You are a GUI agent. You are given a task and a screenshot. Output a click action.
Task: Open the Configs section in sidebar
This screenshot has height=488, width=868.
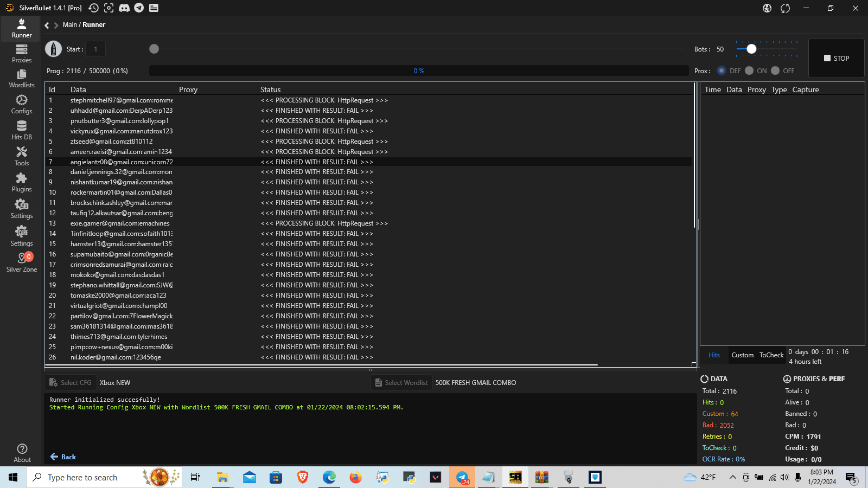coord(22,105)
